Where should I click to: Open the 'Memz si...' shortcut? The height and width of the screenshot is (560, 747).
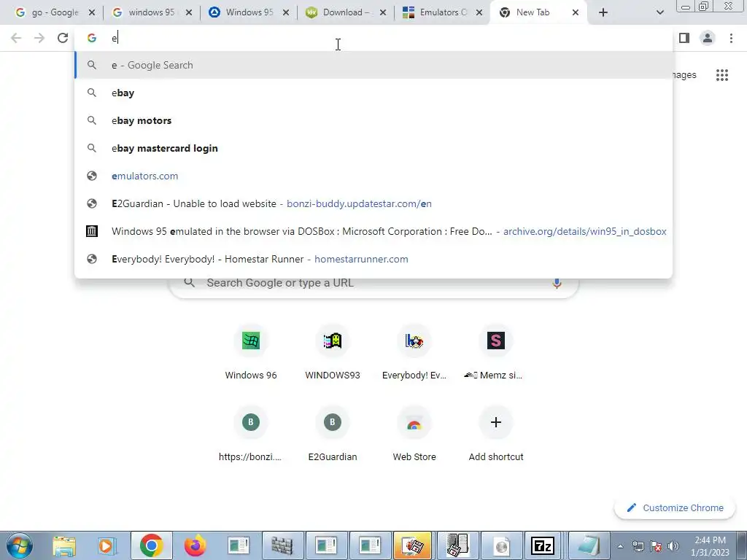point(495,351)
